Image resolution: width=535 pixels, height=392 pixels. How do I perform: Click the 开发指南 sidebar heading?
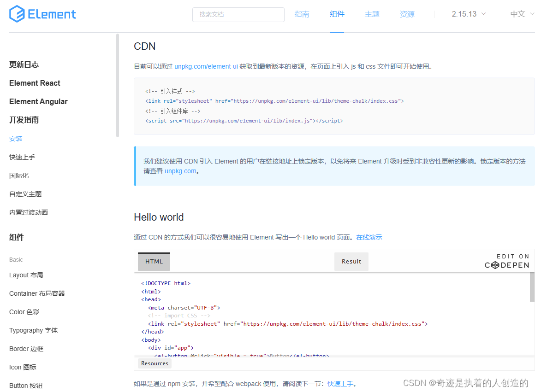click(x=24, y=120)
